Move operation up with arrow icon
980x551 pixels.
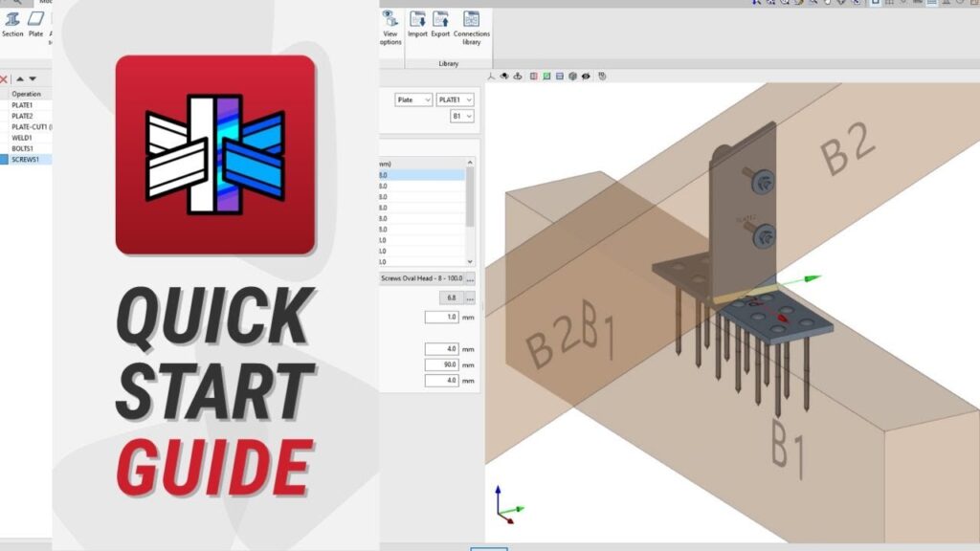click(19, 79)
